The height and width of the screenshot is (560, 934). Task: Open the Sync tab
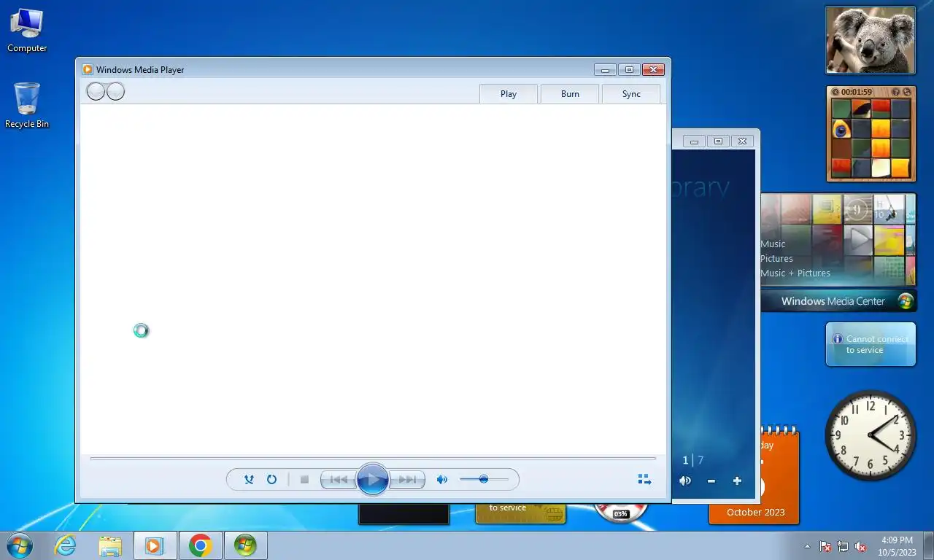631,94
